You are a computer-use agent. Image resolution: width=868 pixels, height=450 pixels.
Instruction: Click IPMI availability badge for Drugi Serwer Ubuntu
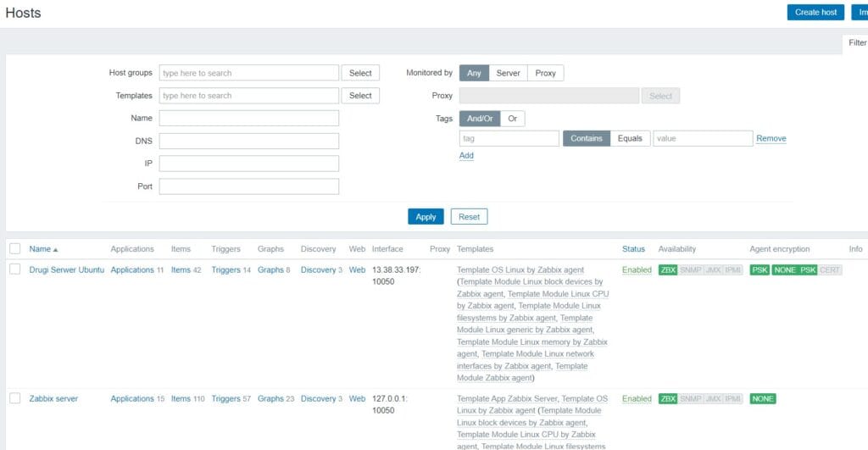(732, 269)
